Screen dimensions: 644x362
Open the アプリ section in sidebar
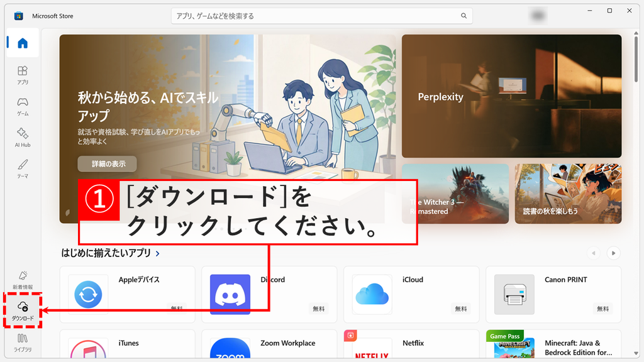(x=23, y=75)
